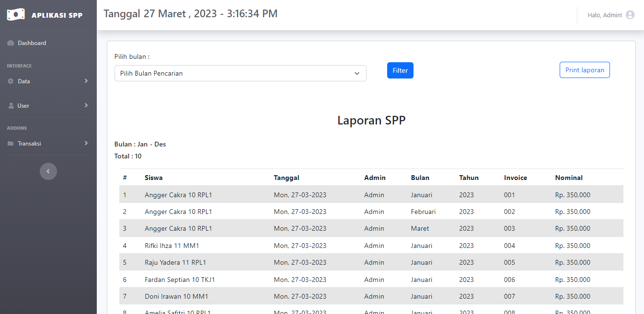Click the Halo, Admin! greeting

coord(606,15)
